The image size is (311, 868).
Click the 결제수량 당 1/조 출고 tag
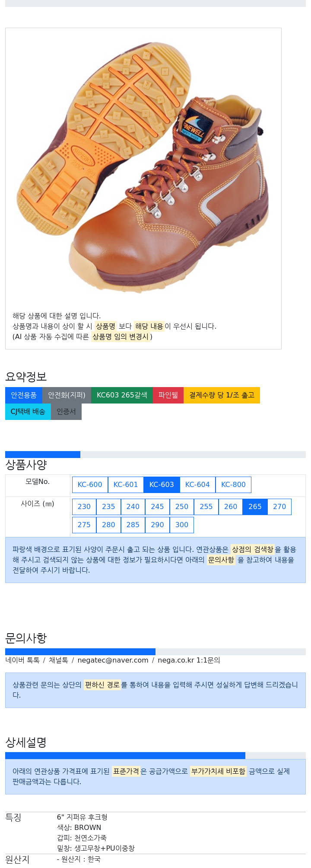point(222,395)
